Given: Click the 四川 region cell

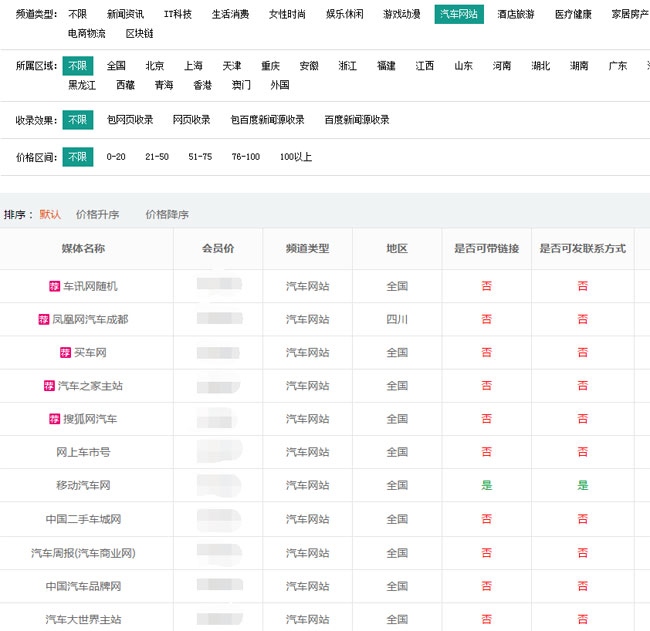Looking at the screenshot, I should 397,320.
